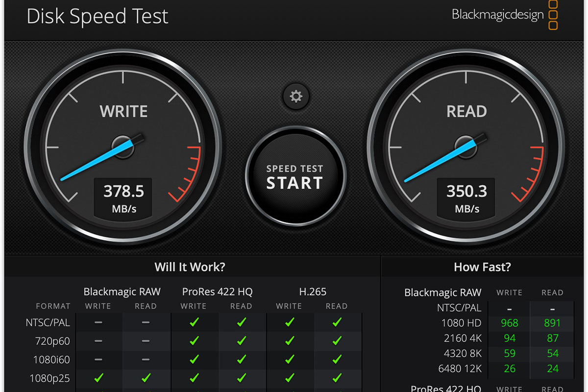Click the 6480 12K write value 26

pos(510,369)
